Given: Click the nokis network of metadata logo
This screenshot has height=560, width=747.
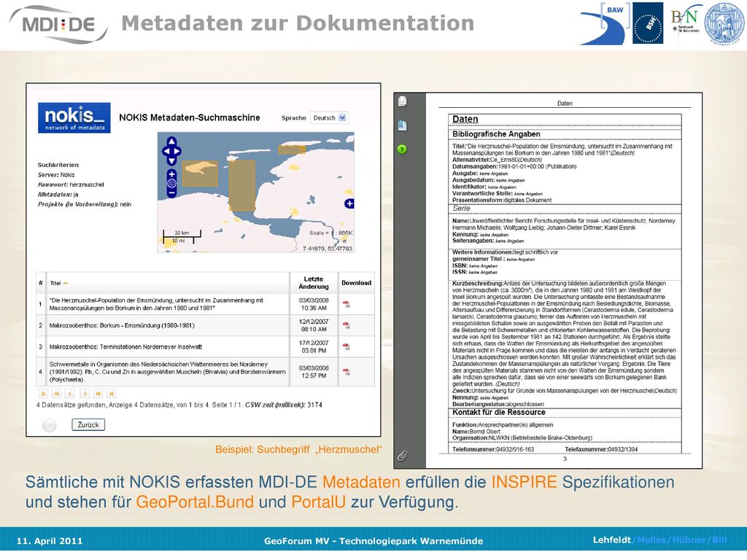Looking at the screenshot, I should 74,117.
